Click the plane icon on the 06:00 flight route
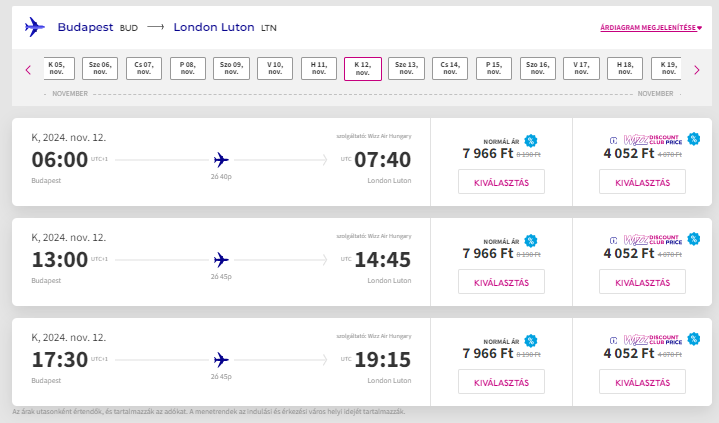 click(221, 160)
